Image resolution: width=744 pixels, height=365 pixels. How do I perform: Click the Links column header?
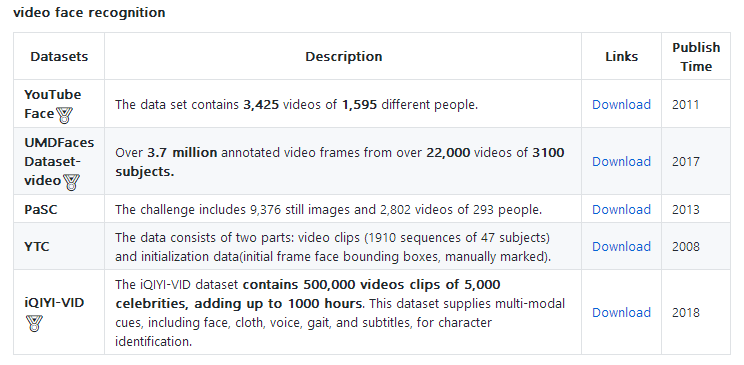pos(622,56)
